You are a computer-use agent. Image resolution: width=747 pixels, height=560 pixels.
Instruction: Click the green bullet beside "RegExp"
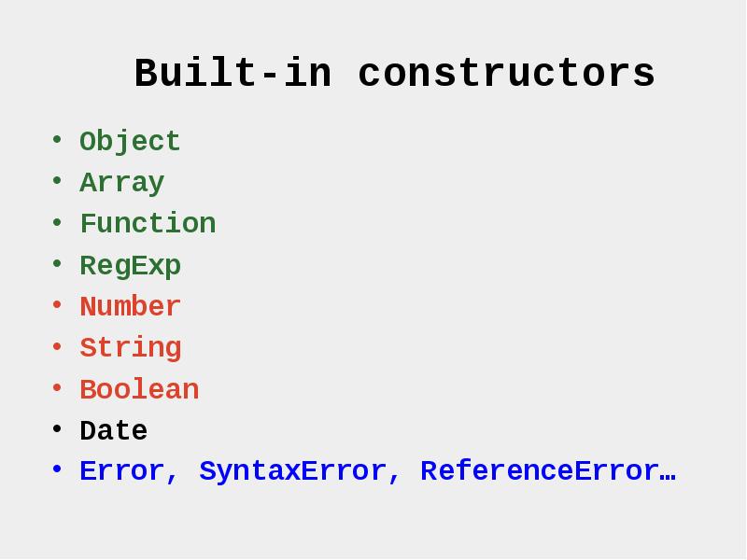click(58, 264)
